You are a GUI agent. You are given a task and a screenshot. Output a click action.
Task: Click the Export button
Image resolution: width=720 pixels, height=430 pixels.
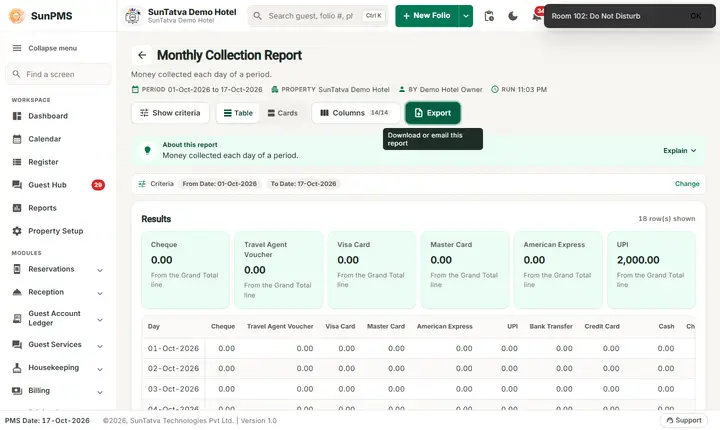[433, 113]
